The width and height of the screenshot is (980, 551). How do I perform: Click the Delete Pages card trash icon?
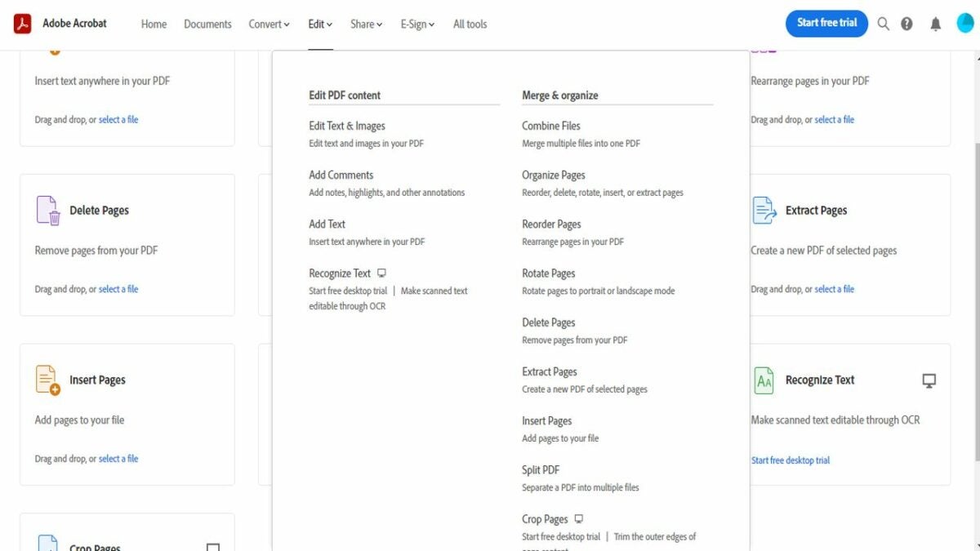48,210
